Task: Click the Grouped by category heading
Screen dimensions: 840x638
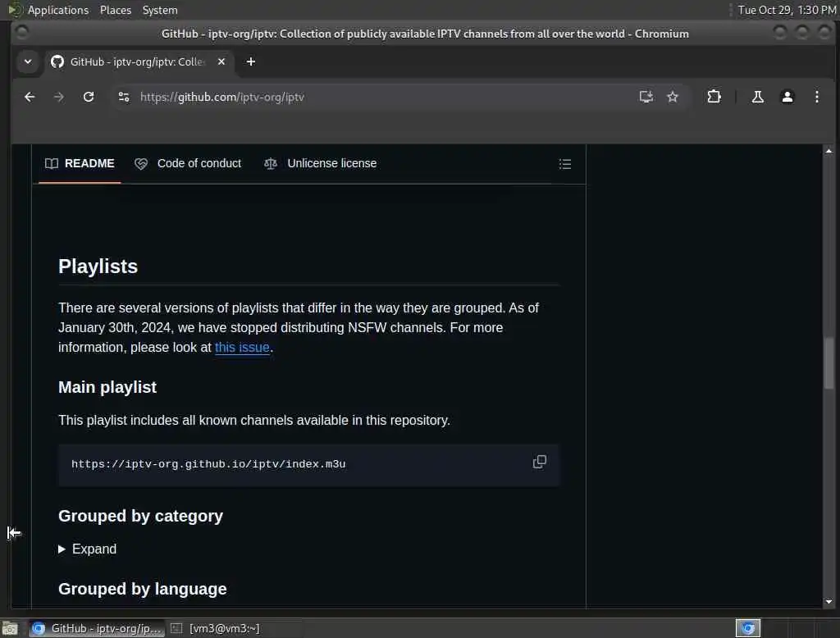Action: [140, 516]
